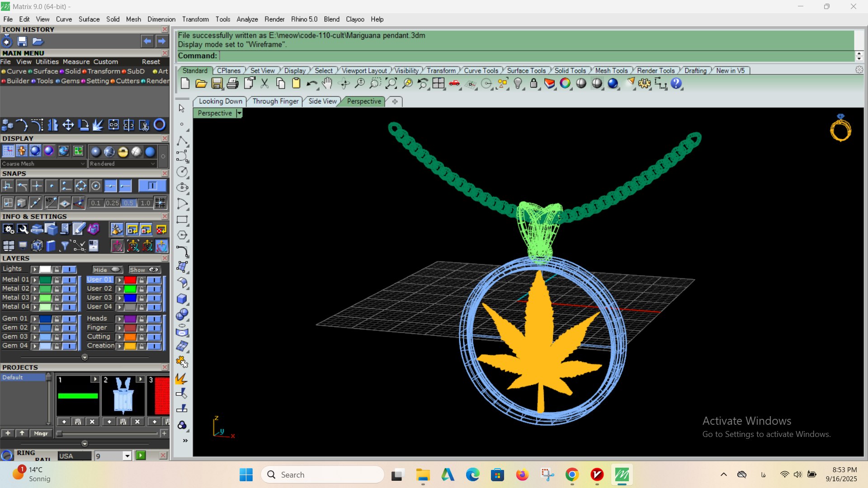Image resolution: width=868 pixels, height=488 pixels.
Task: Click the Print icon in the toolbar
Action: click(233, 84)
